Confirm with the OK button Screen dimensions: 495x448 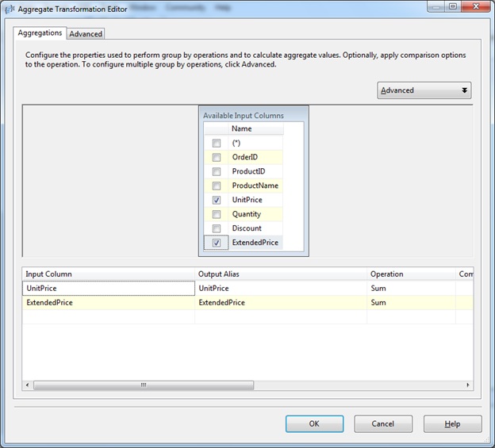(314, 423)
